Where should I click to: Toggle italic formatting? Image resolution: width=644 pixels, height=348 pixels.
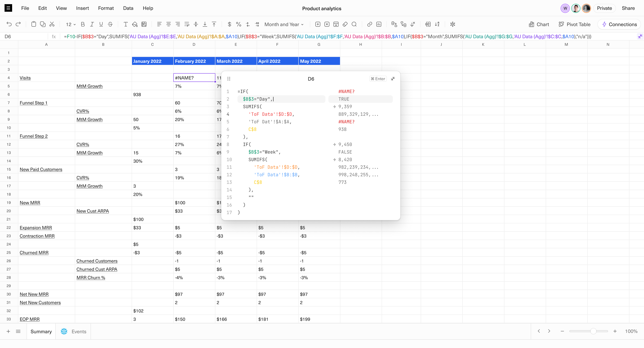92,24
